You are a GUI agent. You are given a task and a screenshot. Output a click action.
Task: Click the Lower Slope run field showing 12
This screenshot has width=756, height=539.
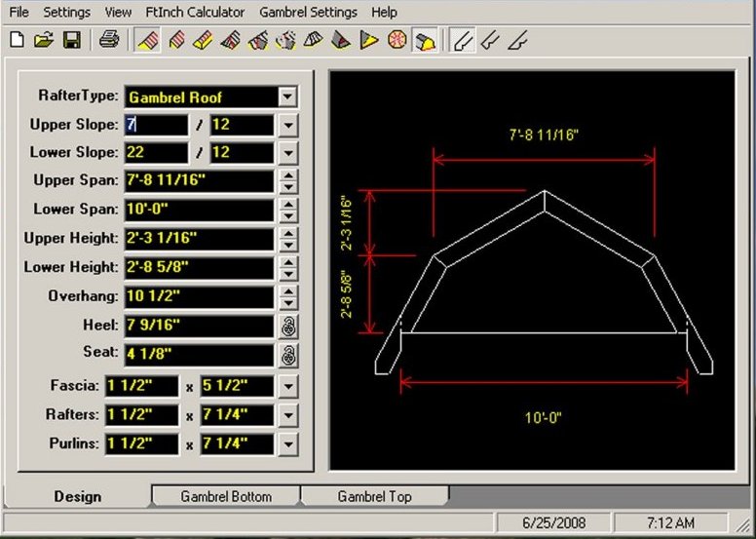pos(242,153)
